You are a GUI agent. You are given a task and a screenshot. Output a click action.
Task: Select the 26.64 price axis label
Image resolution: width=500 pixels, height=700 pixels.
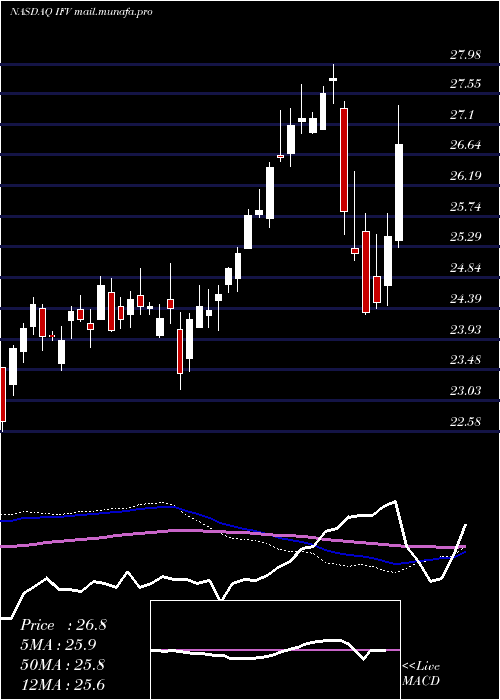(465, 145)
